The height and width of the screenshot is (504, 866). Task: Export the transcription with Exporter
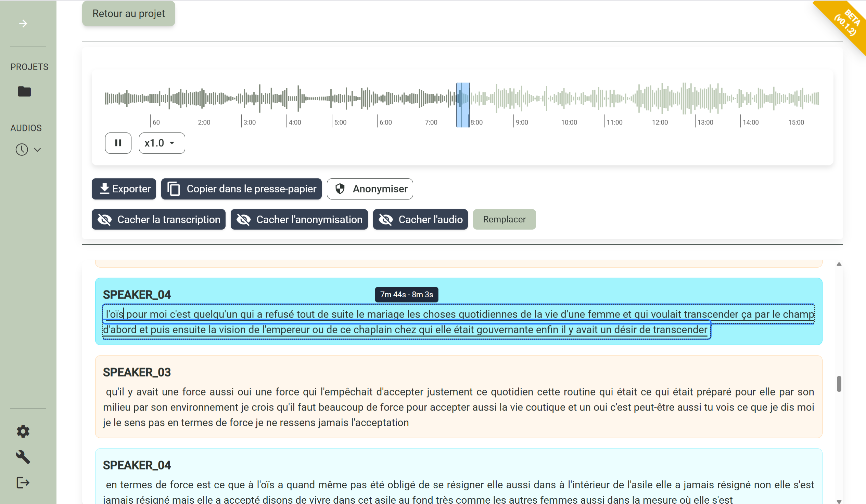pyautogui.click(x=124, y=189)
